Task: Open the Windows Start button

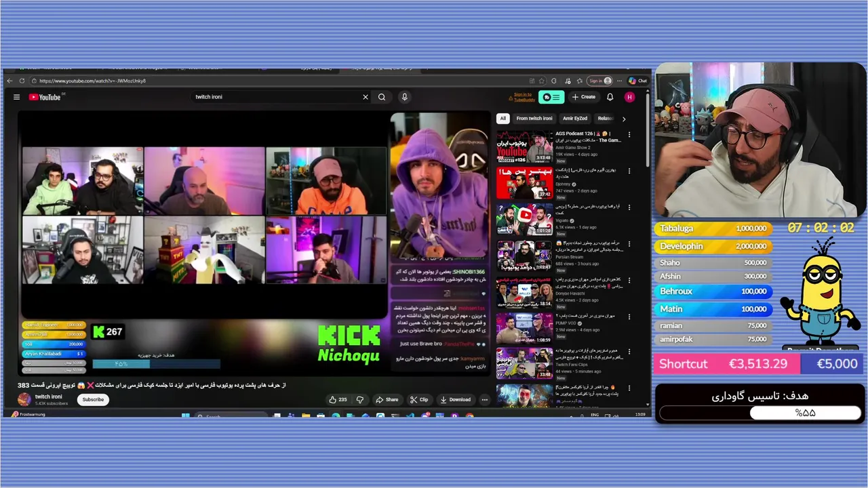Action: pos(185,415)
